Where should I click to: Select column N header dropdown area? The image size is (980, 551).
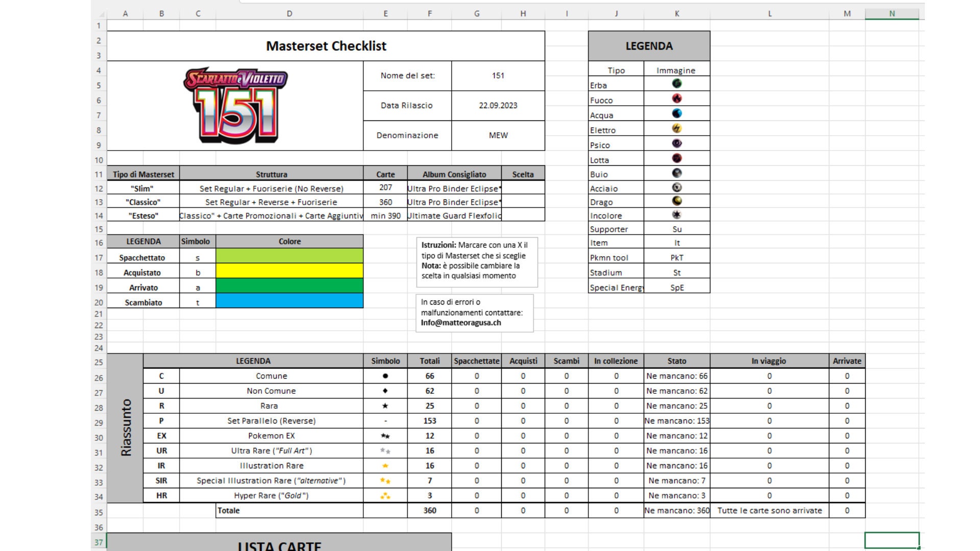892,13
